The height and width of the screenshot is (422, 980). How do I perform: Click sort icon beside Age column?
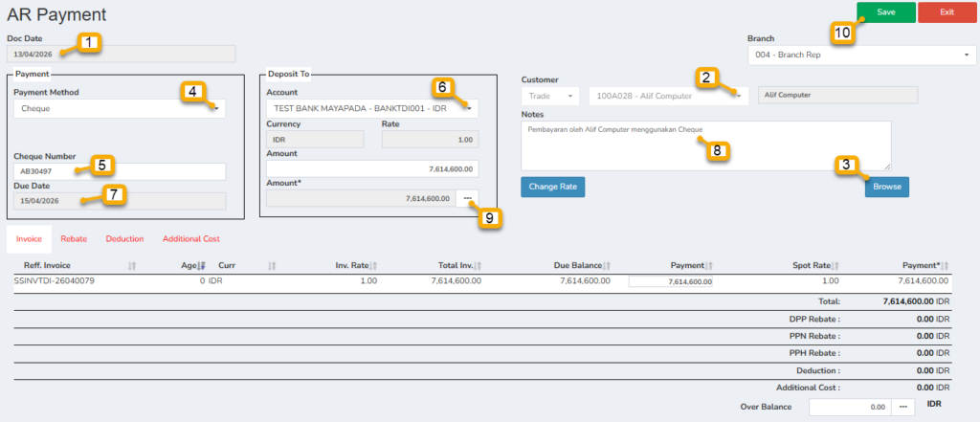click(201, 265)
